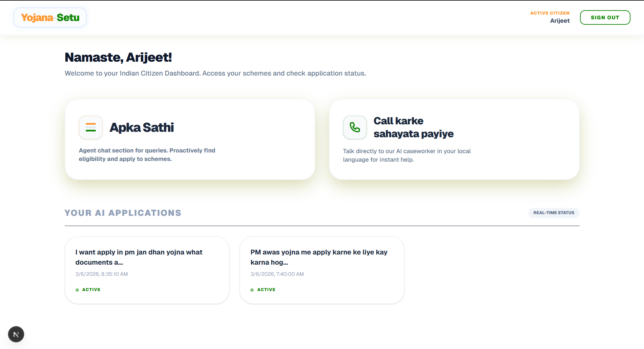This screenshot has height=349, width=644.
Task: Open Call karke sahayata payiye heading
Action: click(413, 127)
